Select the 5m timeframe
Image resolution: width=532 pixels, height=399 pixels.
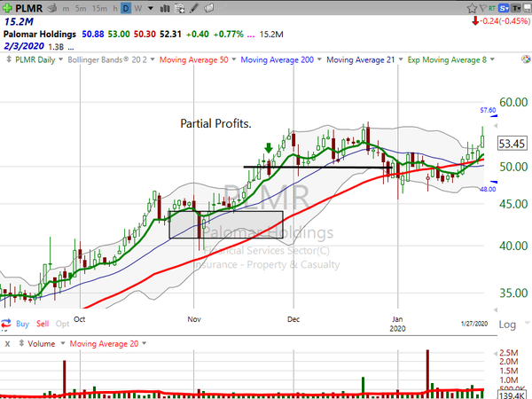click(x=82, y=8)
